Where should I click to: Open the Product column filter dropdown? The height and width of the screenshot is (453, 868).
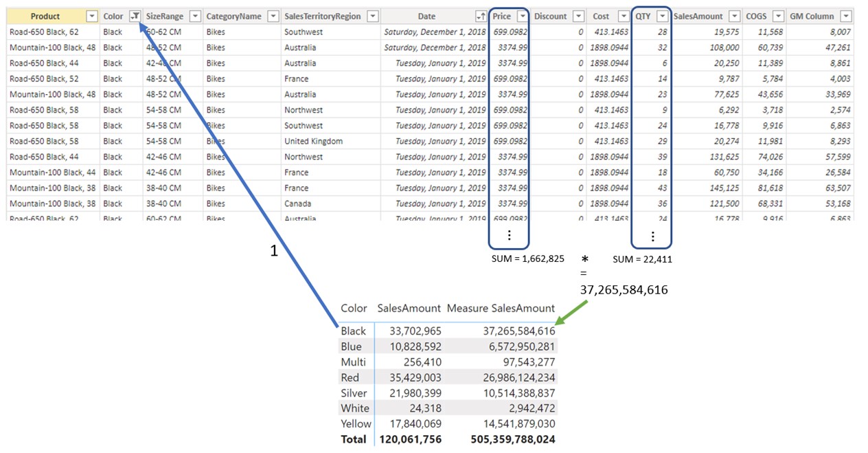click(x=92, y=16)
